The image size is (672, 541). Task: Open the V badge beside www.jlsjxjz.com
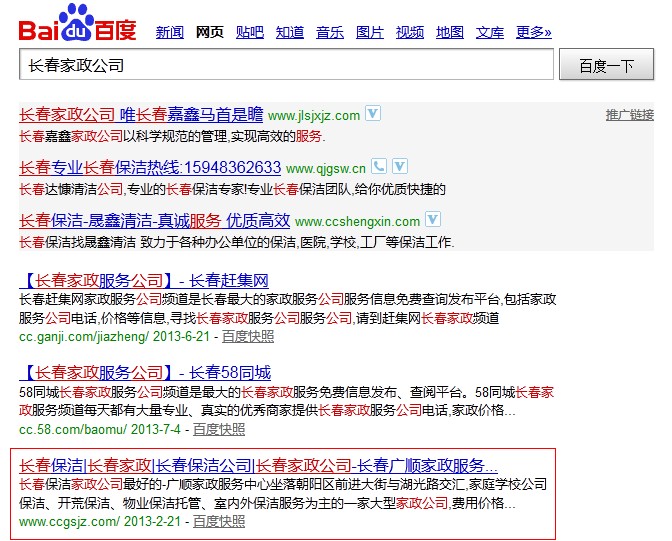coord(373,114)
